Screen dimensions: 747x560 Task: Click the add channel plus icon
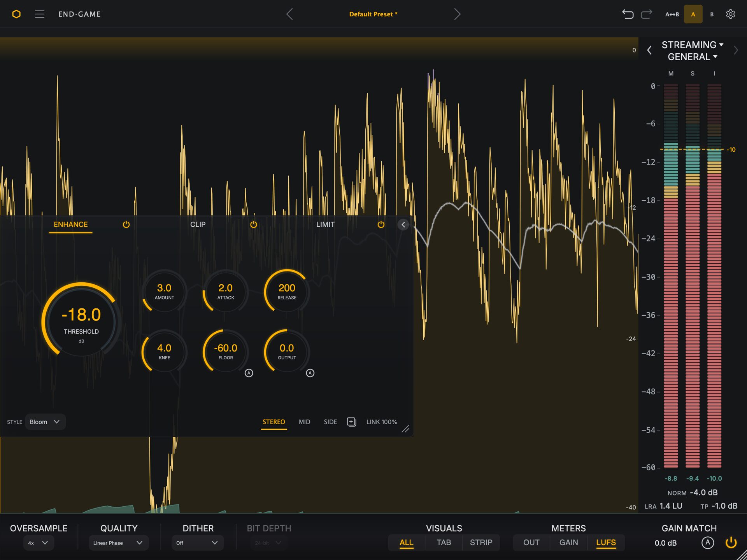click(351, 422)
